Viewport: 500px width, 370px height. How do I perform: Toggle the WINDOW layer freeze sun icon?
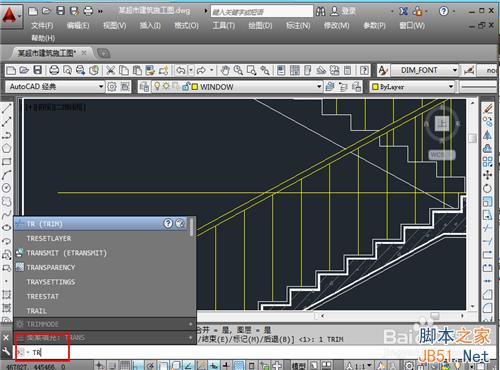[166, 87]
